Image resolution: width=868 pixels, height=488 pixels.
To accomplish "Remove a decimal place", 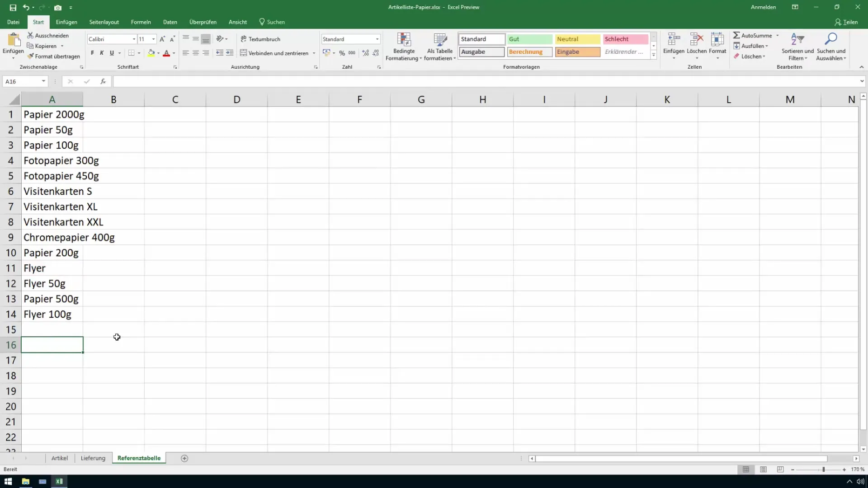I will coord(376,53).
